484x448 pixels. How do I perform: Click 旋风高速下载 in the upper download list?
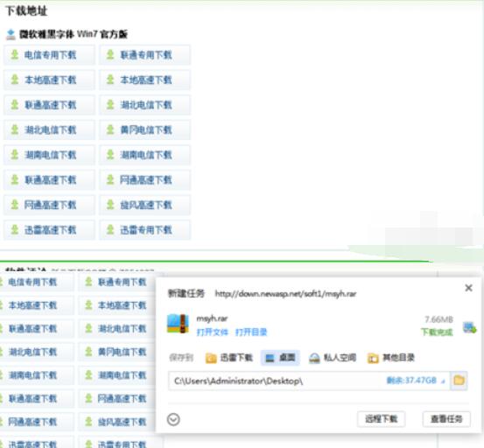coord(144,205)
